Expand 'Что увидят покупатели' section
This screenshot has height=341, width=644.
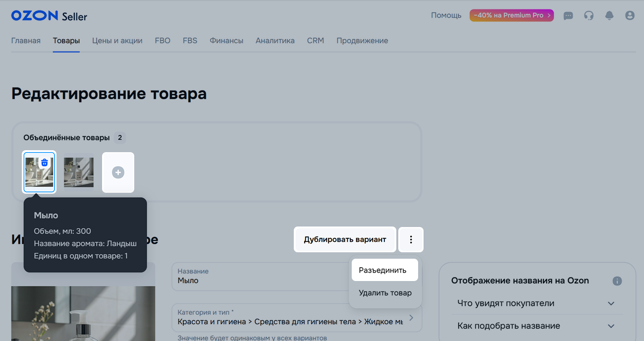(x=611, y=303)
